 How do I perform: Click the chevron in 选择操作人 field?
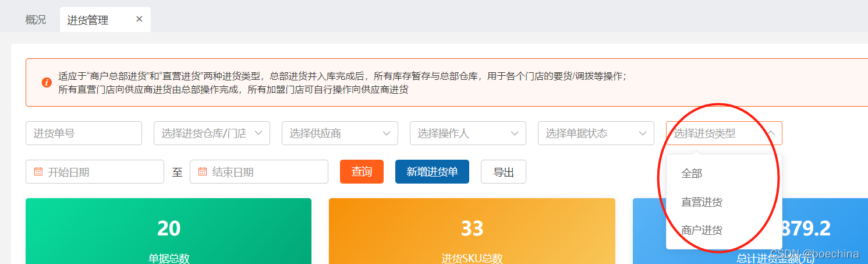tap(515, 133)
